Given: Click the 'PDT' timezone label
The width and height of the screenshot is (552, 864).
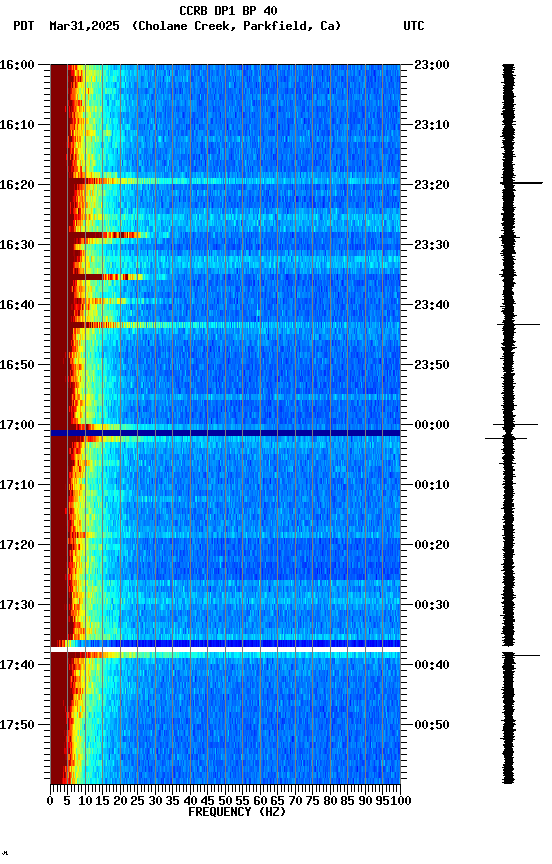Looking at the screenshot, I should (24, 26).
